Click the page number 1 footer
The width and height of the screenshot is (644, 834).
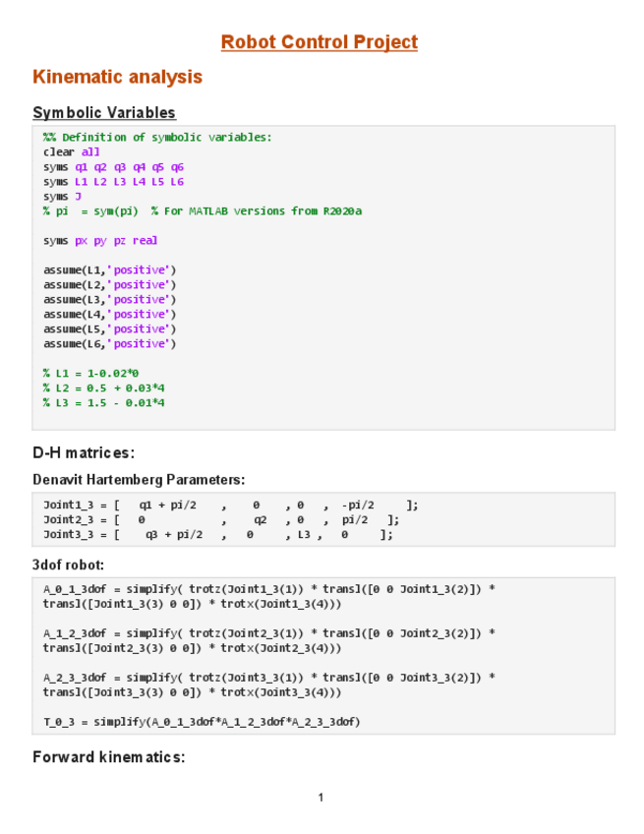(x=321, y=798)
